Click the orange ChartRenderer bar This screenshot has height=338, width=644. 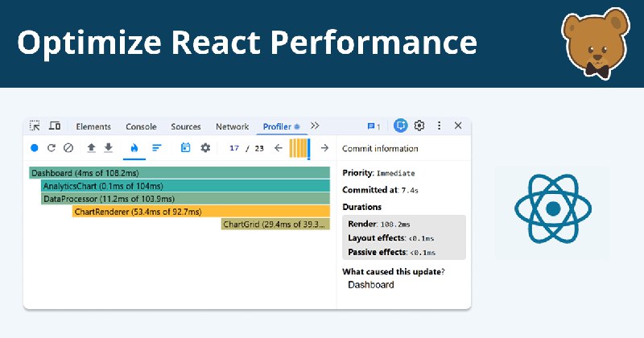[201, 212]
